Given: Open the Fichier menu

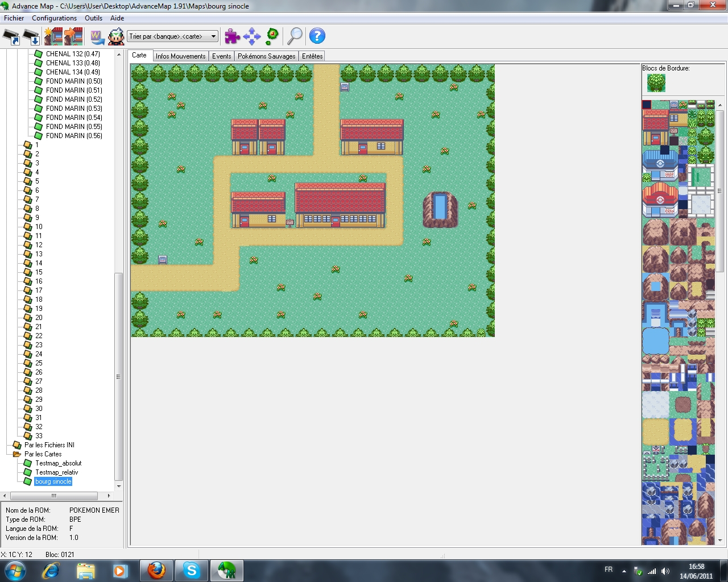Looking at the screenshot, I should pos(14,18).
